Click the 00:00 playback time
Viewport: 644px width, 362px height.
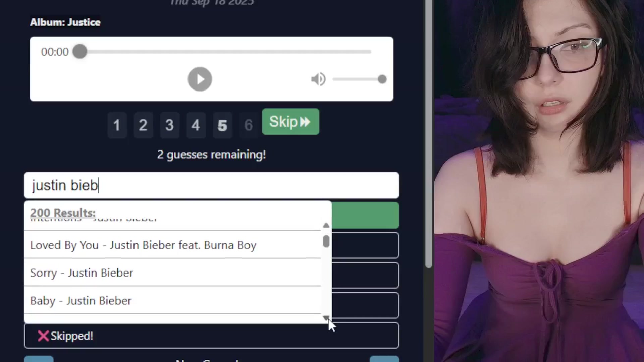(x=55, y=52)
